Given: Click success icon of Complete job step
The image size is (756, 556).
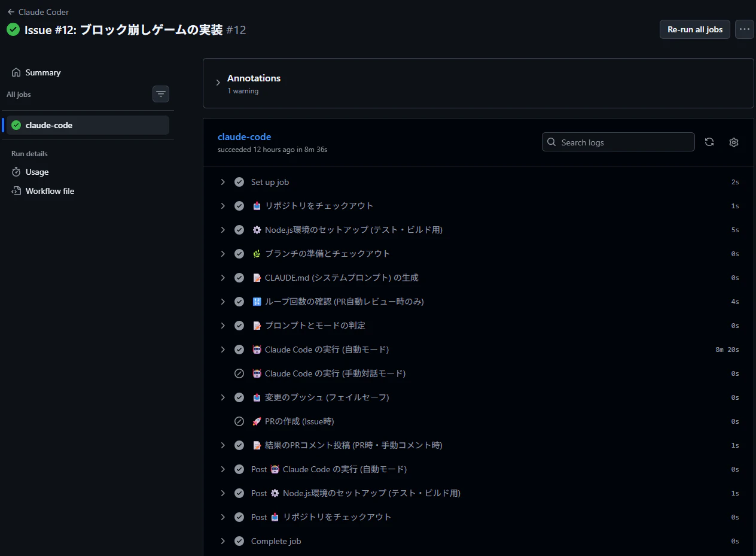Looking at the screenshot, I should [x=239, y=541].
